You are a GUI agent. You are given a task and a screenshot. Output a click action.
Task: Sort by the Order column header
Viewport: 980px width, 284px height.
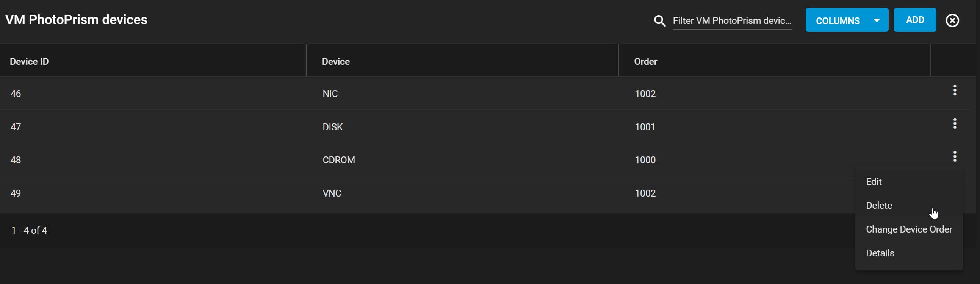click(645, 62)
